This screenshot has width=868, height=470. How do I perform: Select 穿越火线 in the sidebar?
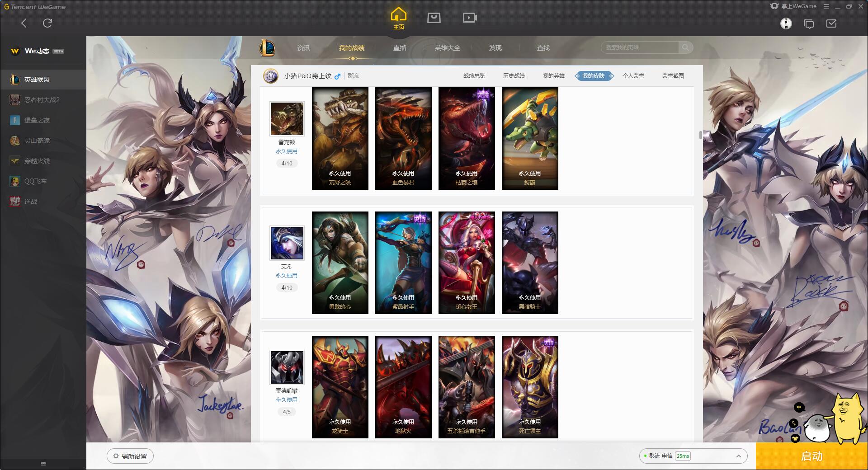[x=43, y=161]
